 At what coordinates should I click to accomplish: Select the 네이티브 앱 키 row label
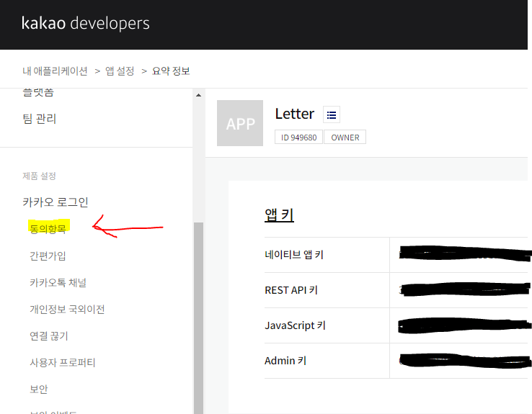click(294, 254)
